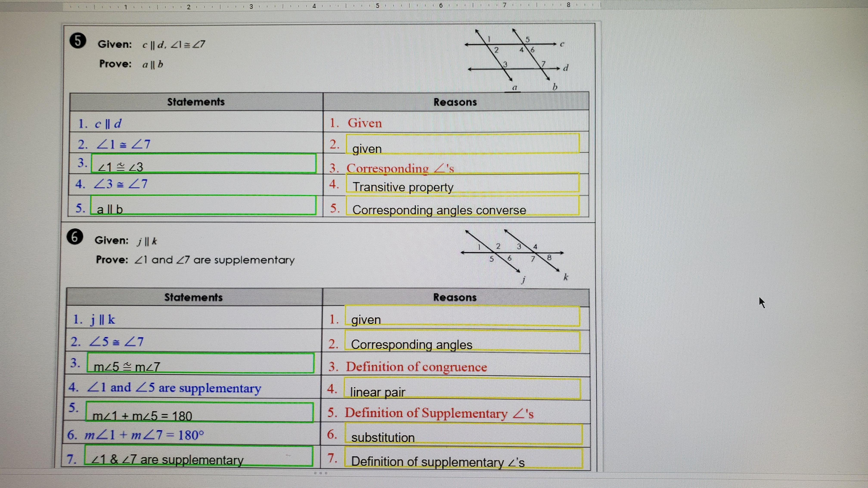The height and width of the screenshot is (488, 868).
Task: Click the '∠1 ≅ ∠3' statement field
Action: [x=203, y=164]
